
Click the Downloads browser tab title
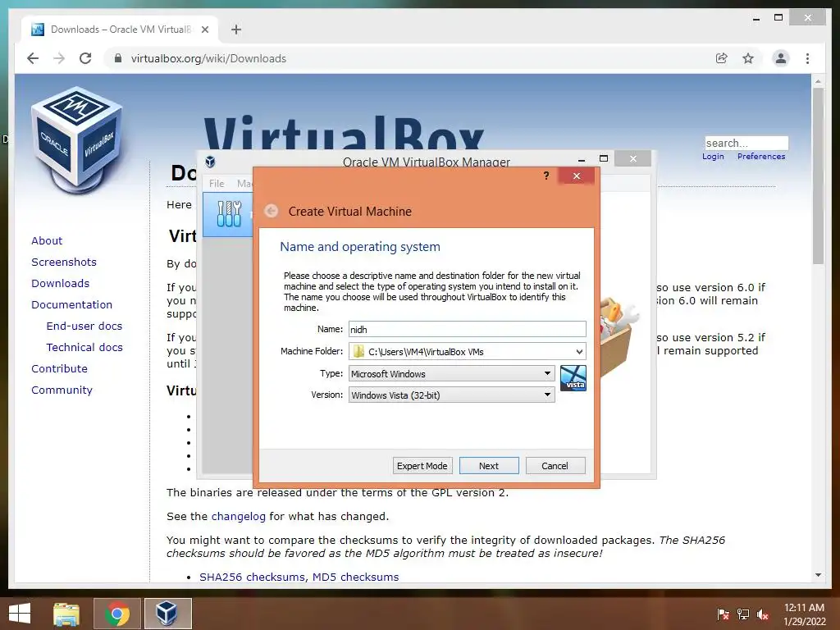click(x=121, y=30)
